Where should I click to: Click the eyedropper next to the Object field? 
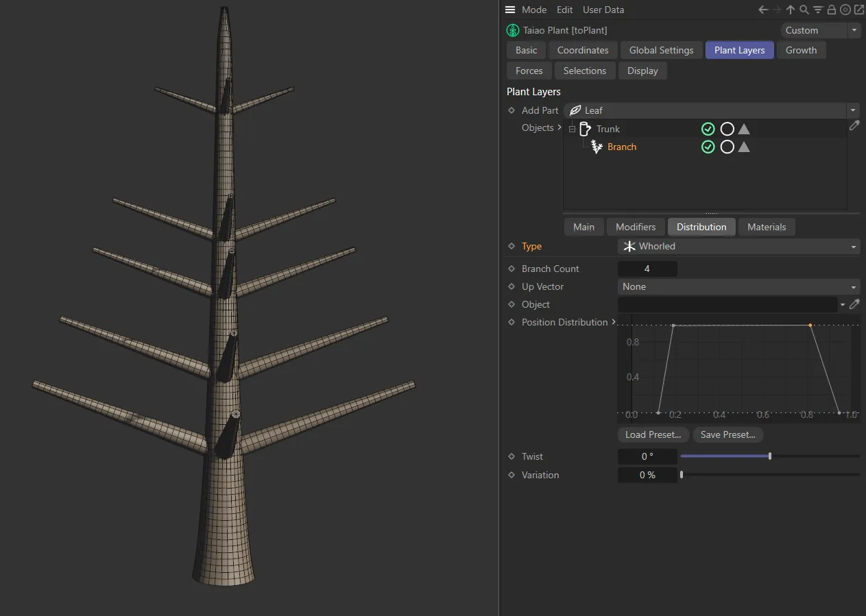click(854, 304)
